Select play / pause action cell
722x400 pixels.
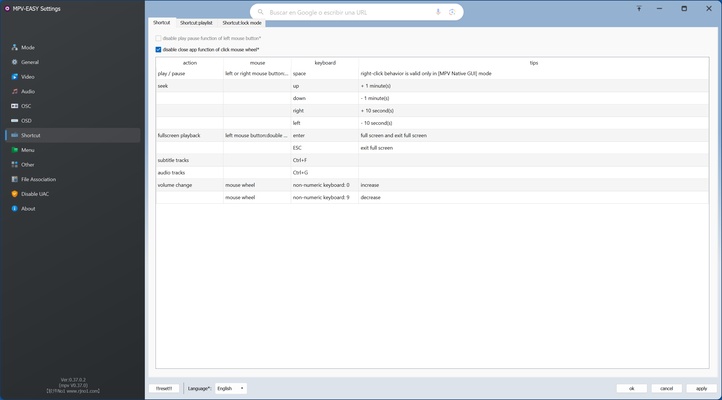pyautogui.click(x=190, y=74)
